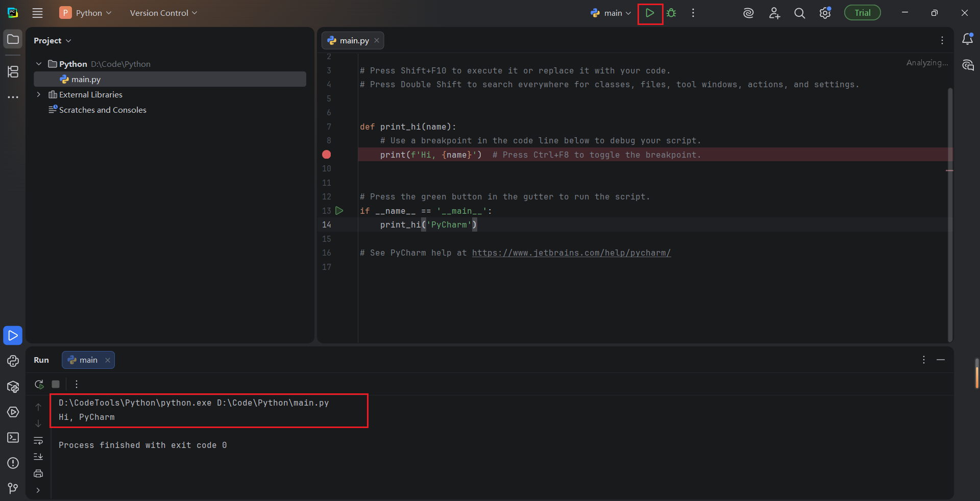Run script from gutter arrow on line 13
Image resolution: width=980 pixels, height=501 pixels.
coord(339,211)
